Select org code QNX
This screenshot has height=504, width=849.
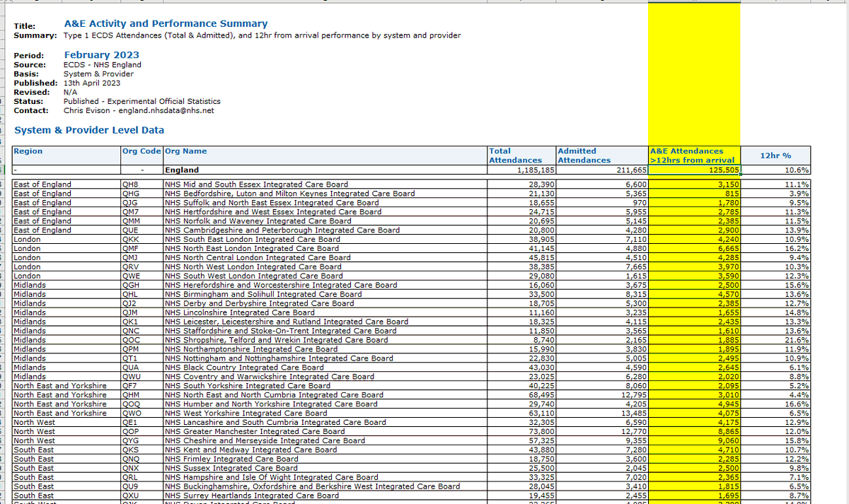pos(141,469)
